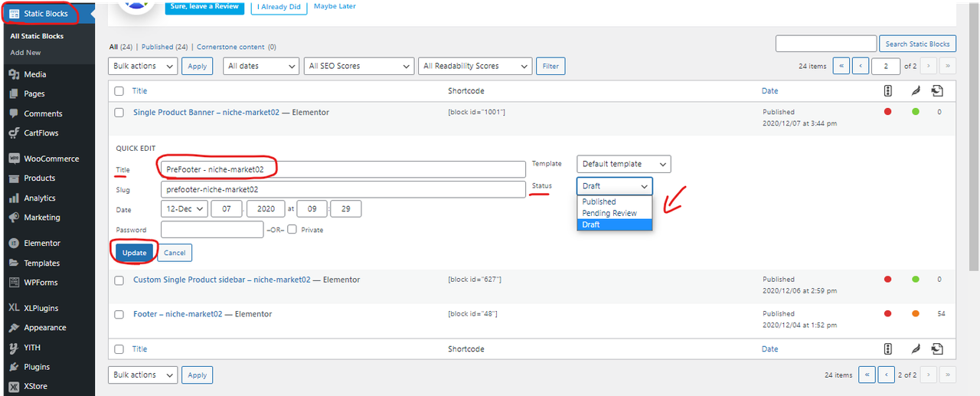Filter by Published (24) view
The image size is (980, 396).
point(165,47)
